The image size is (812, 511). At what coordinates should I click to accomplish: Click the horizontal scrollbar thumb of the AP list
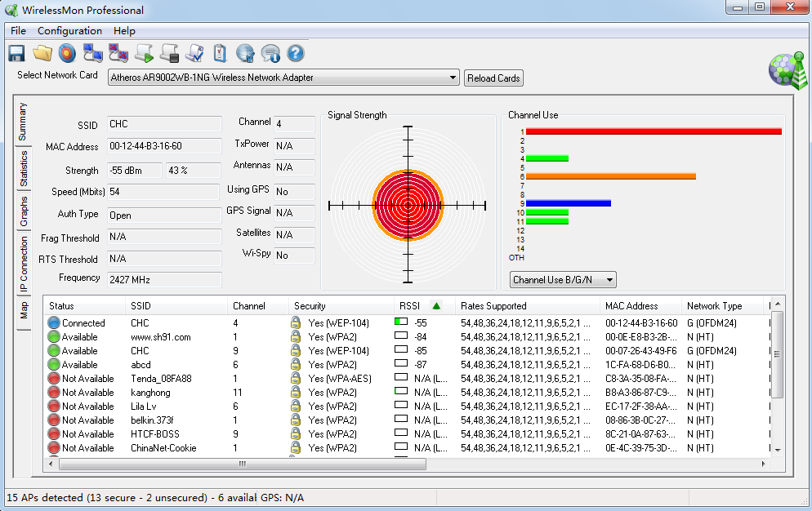[243, 464]
